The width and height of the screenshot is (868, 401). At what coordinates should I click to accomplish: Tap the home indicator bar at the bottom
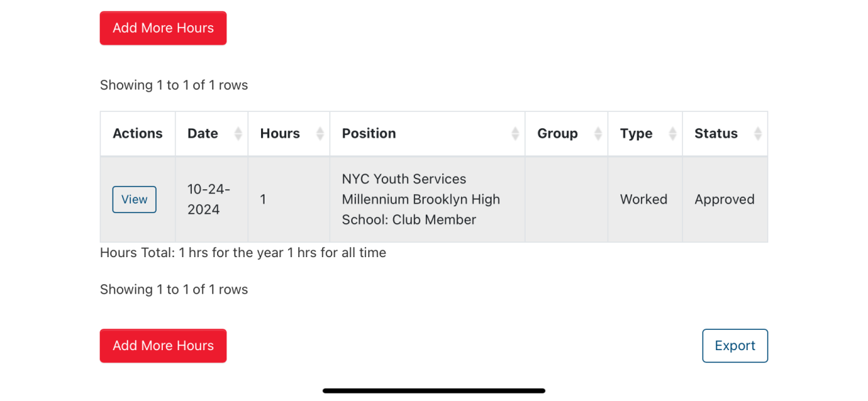[x=434, y=391]
